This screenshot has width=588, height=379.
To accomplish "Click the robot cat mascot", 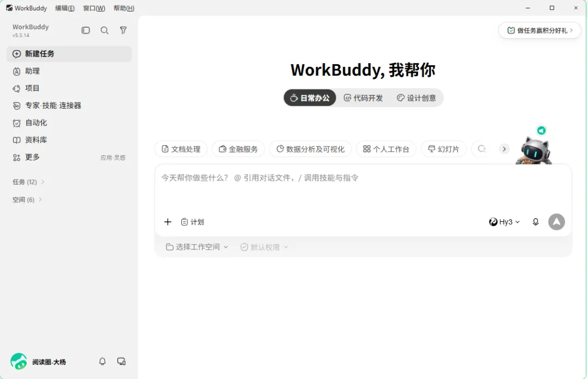I will click(x=535, y=151).
